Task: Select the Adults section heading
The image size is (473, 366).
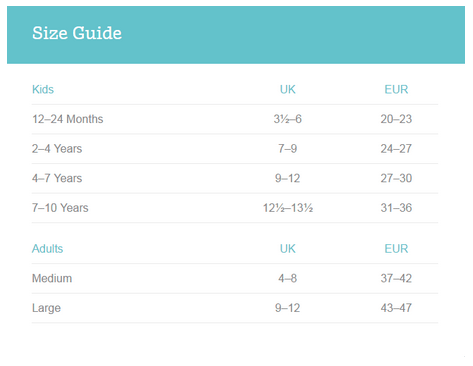Action: tap(47, 249)
